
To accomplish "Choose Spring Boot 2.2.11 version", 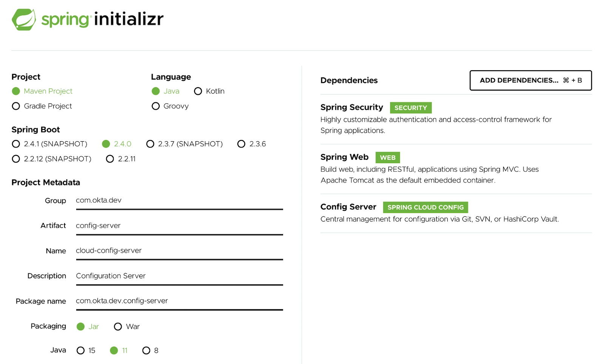I will [110, 159].
